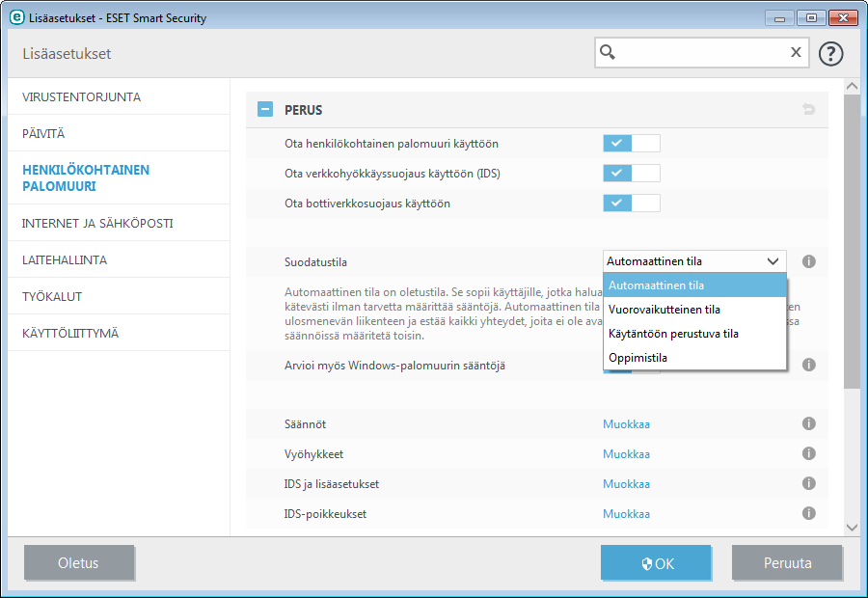Show info for Suodatustila setting

pyautogui.click(x=809, y=261)
